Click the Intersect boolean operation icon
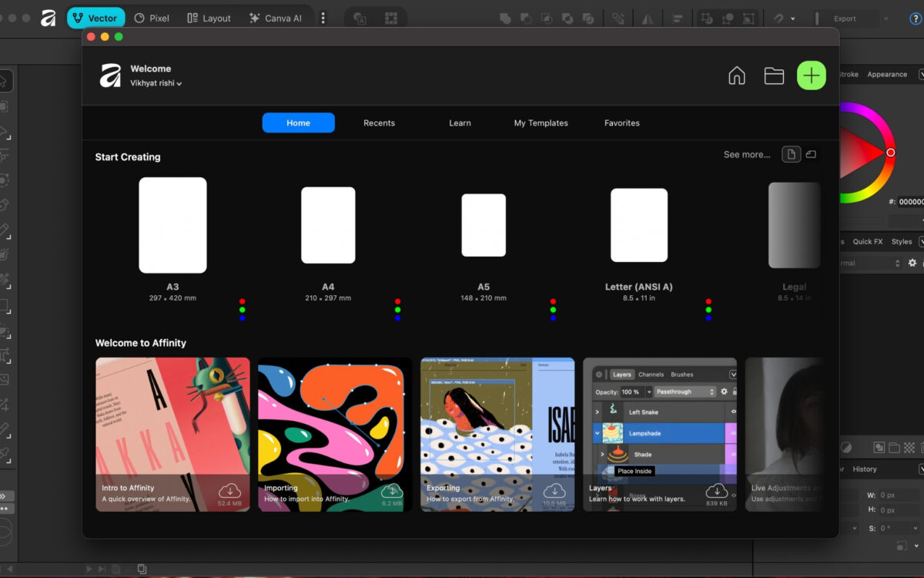 pos(547,18)
